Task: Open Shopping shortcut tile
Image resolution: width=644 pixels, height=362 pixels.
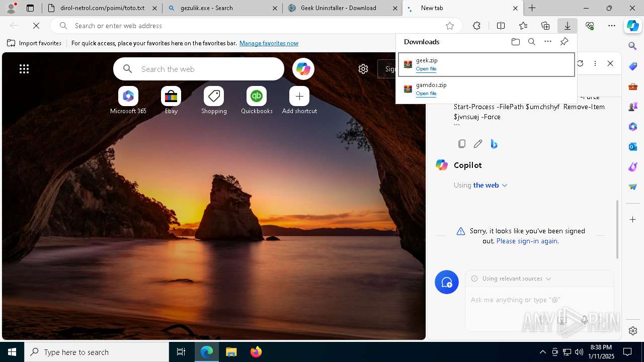Action: pos(214,101)
